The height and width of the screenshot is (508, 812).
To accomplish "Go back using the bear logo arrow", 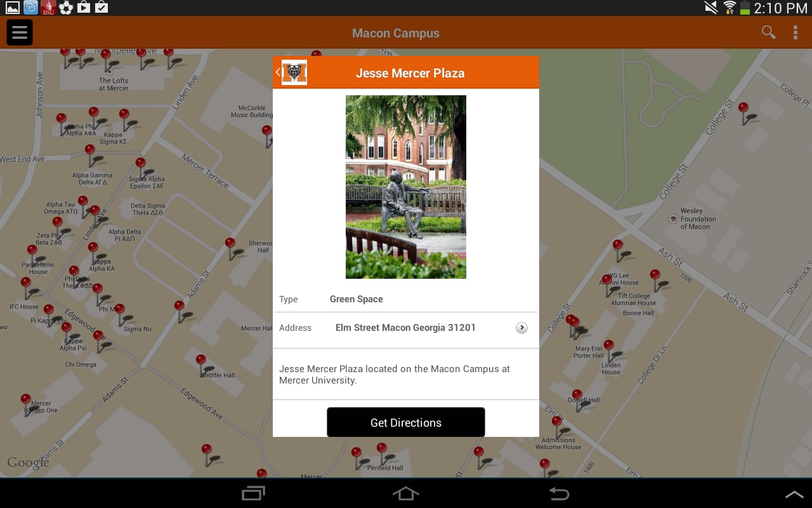I will (291, 72).
